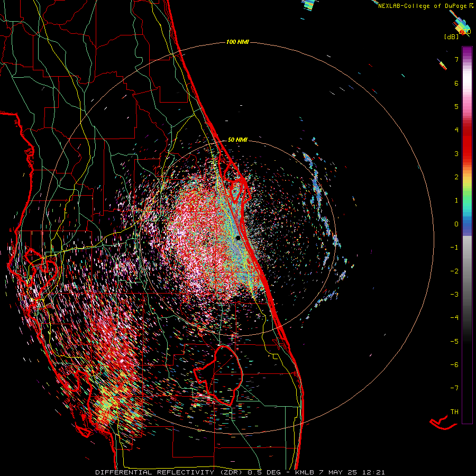Click the 5 value on the dB scale
Viewport: 476px width, 476px height.
pos(456,106)
